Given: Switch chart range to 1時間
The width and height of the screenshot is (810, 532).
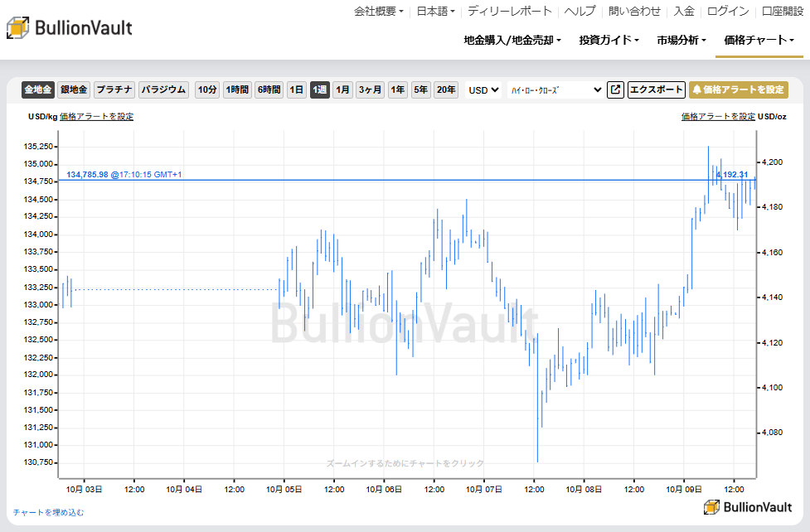Looking at the screenshot, I should coord(237,89).
